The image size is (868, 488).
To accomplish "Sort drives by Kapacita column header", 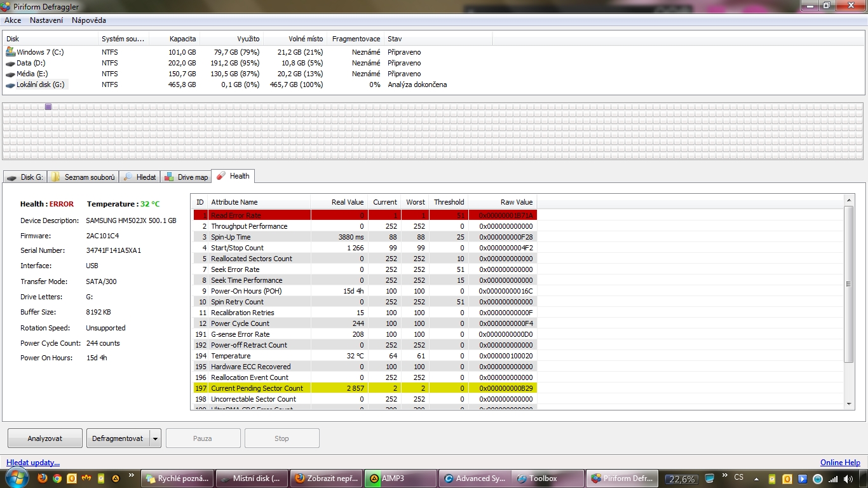I will click(175, 39).
